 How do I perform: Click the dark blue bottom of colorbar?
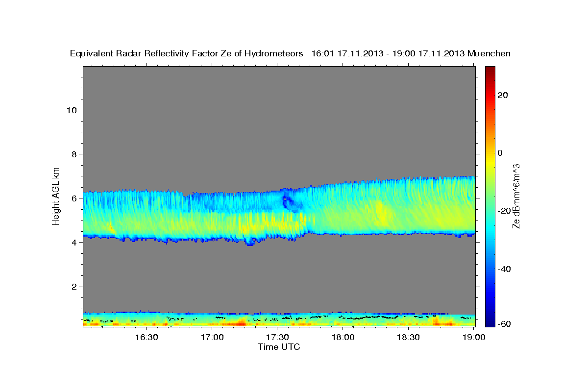click(490, 321)
